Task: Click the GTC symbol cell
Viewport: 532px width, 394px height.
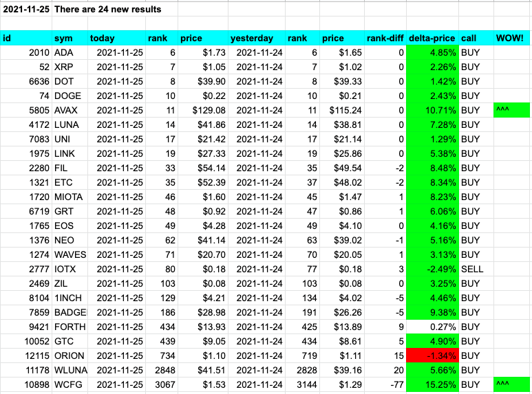Action: pyautogui.click(x=70, y=341)
